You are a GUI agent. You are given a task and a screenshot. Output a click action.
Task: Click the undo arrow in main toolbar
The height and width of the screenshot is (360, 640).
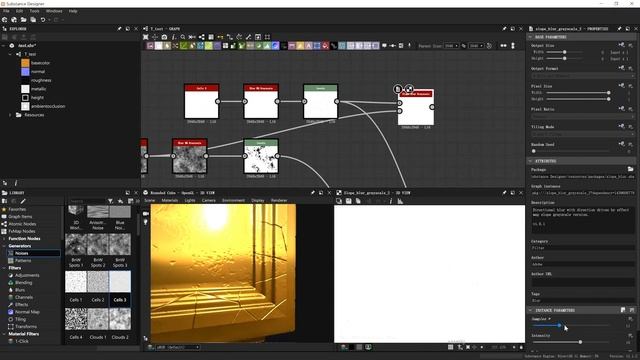(43, 20)
